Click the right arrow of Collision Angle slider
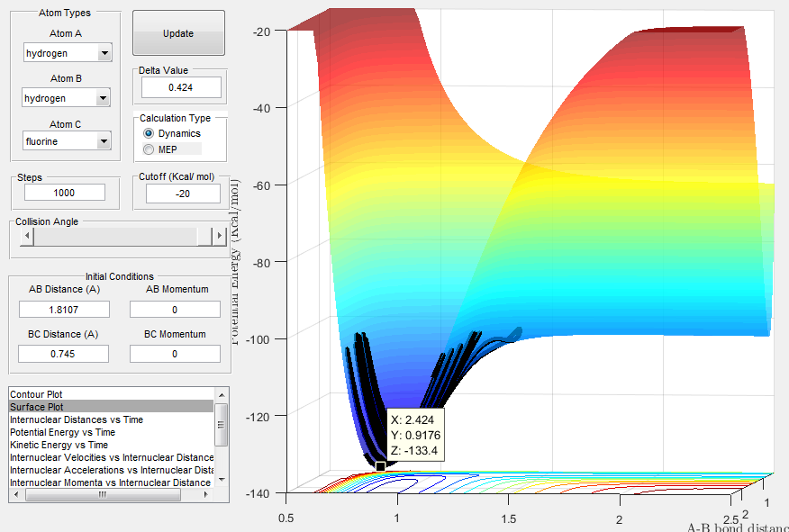789x532 pixels. click(x=217, y=236)
